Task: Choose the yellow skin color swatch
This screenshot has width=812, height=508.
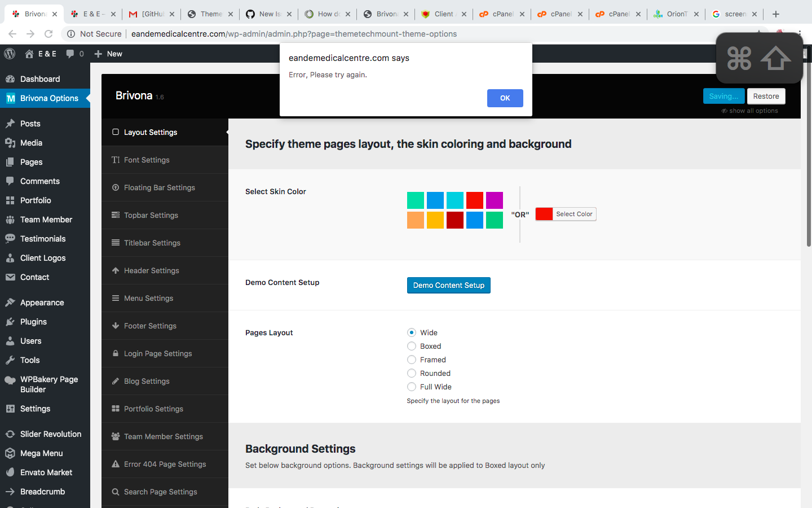Action: point(435,220)
